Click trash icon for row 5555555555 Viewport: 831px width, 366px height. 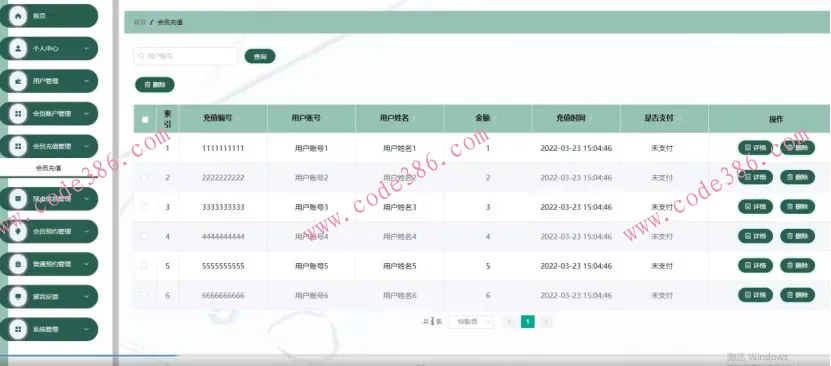[x=790, y=266]
